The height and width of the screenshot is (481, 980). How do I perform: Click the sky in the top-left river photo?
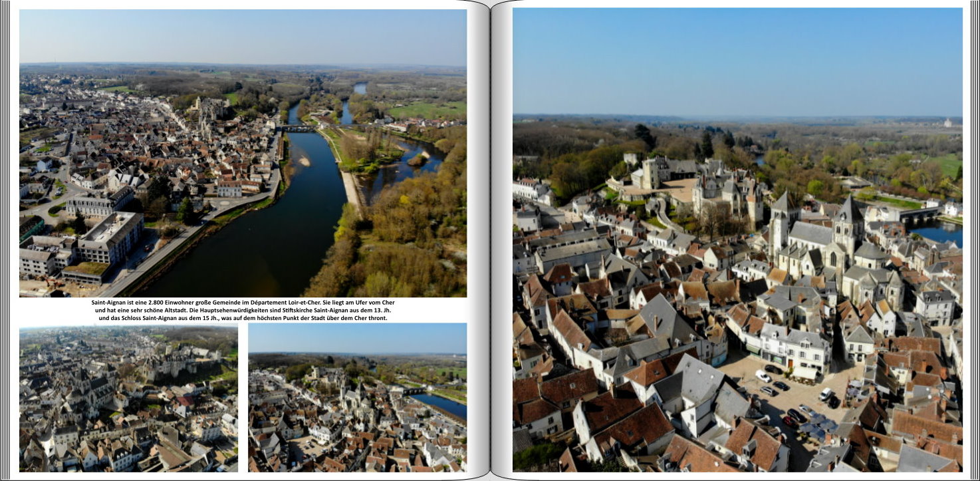coord(243,37)
